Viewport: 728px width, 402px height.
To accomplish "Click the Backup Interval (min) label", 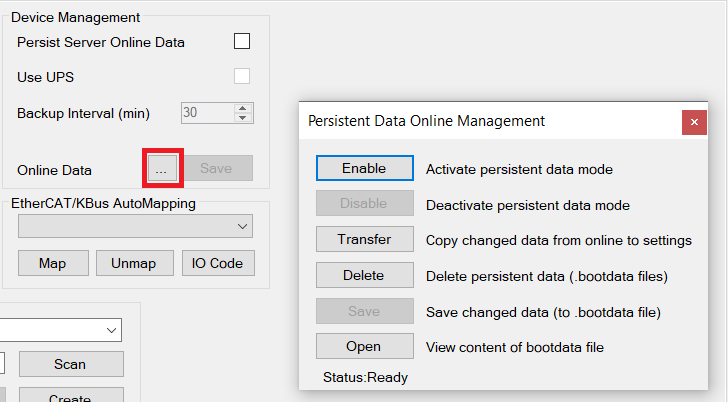I will [x=84, y=114].
